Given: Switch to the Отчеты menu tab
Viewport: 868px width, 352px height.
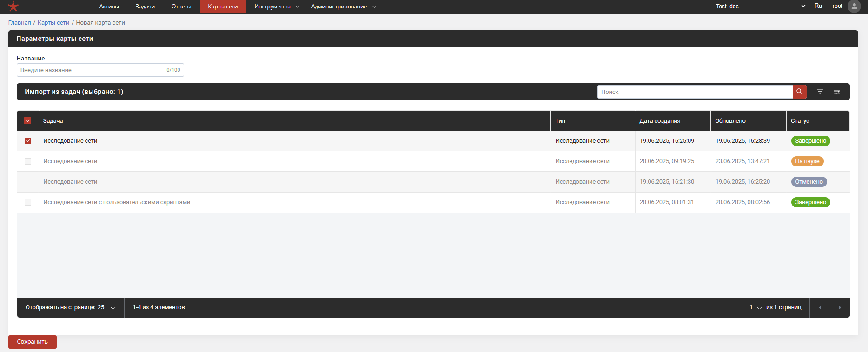Looking at the screenshot, I should (x=181, y=7).
